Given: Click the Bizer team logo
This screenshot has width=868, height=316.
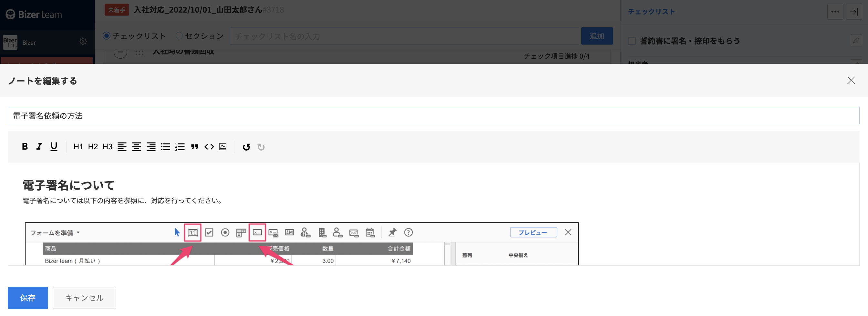Looking at the screenshot, I should pyautogui.click(x=34, y=15).
